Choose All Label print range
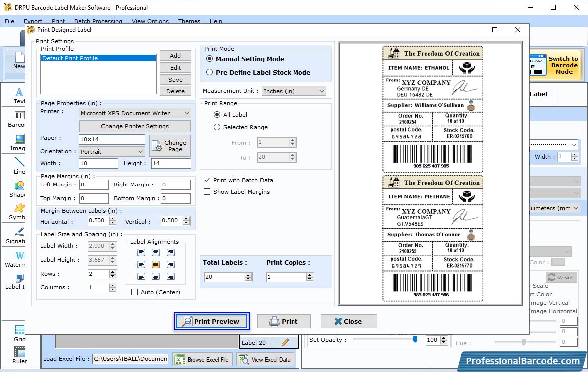588x372 pixels. click(x=217, y=115)
